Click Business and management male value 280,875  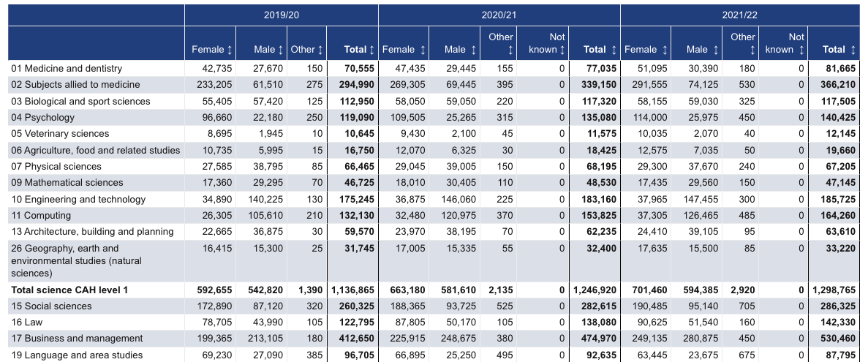701,338
